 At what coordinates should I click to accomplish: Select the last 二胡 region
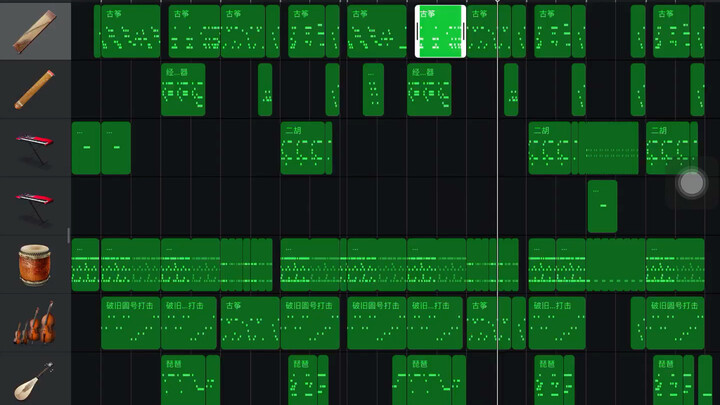(668, 148)
